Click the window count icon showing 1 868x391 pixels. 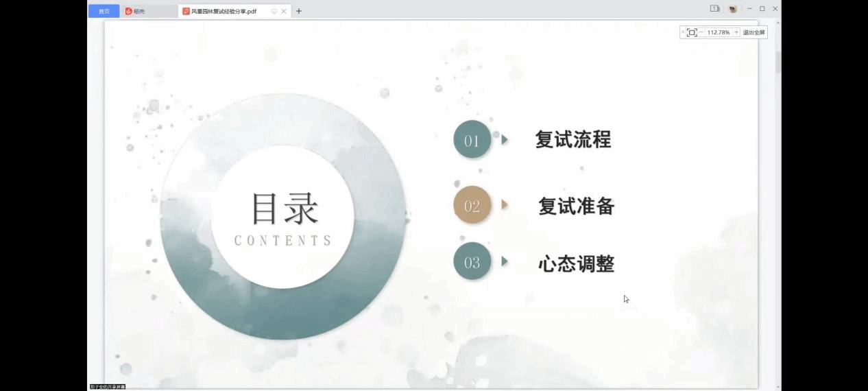(x=714, y=9)
